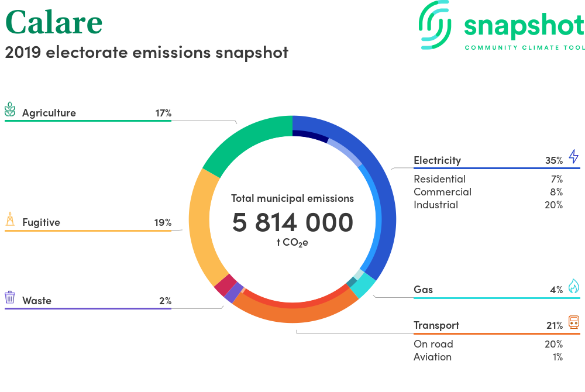Click the t CO2e unit label

pos(292,243)
